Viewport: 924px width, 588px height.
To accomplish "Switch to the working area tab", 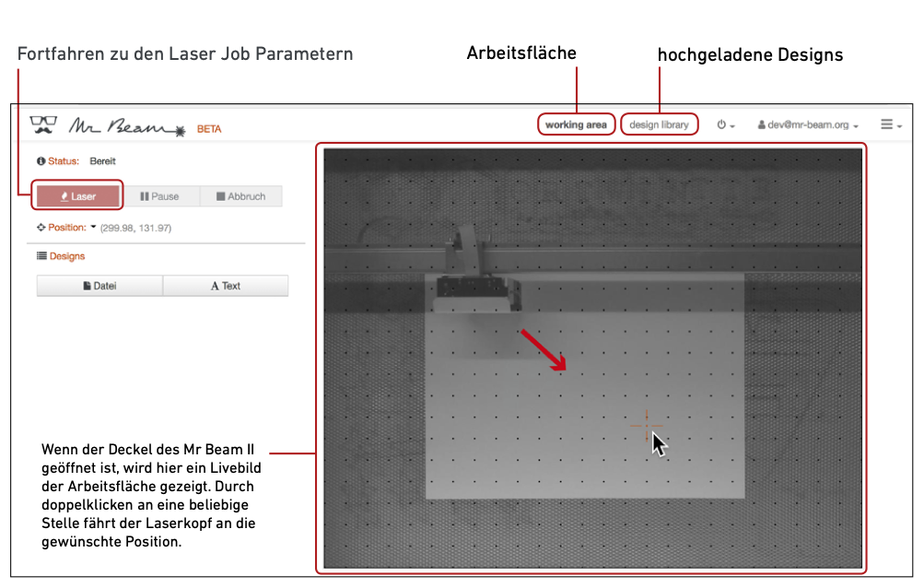I will click(576, 124).
